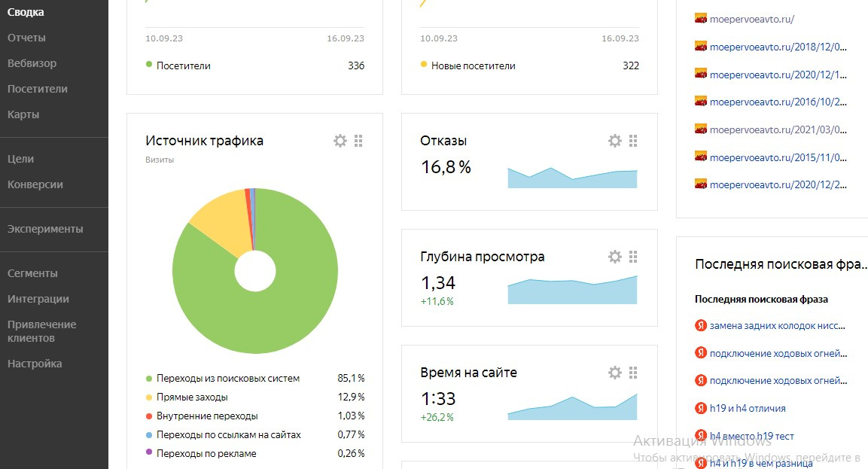
Task: Click Глубина просмотра sparkline chart
Action: [x=572, y=290]
